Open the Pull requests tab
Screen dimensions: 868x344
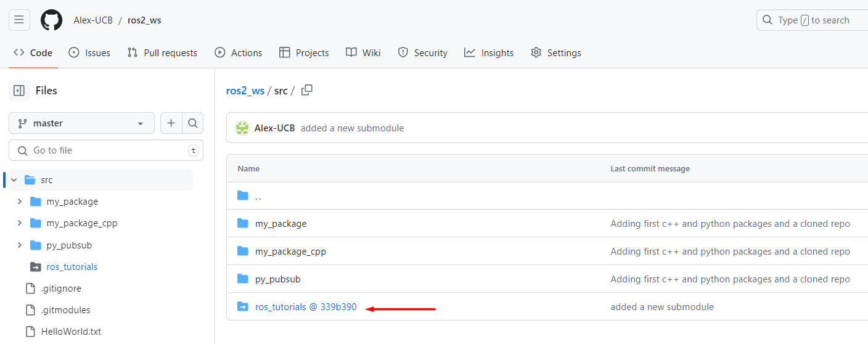(162, 53)
